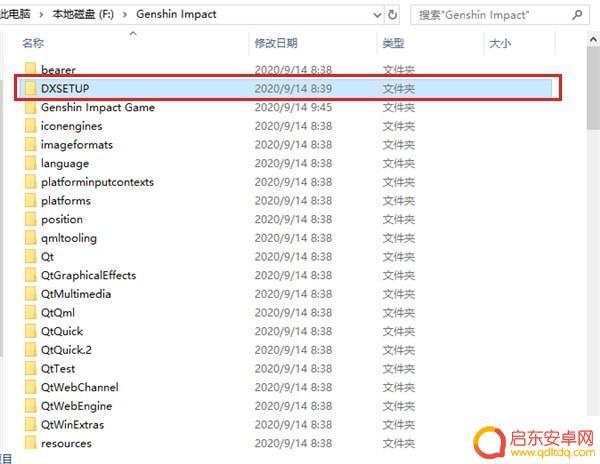This screenshot has height=464, width=600.
Task: Click the "bearer" folder name
Action: click(58, 70)
